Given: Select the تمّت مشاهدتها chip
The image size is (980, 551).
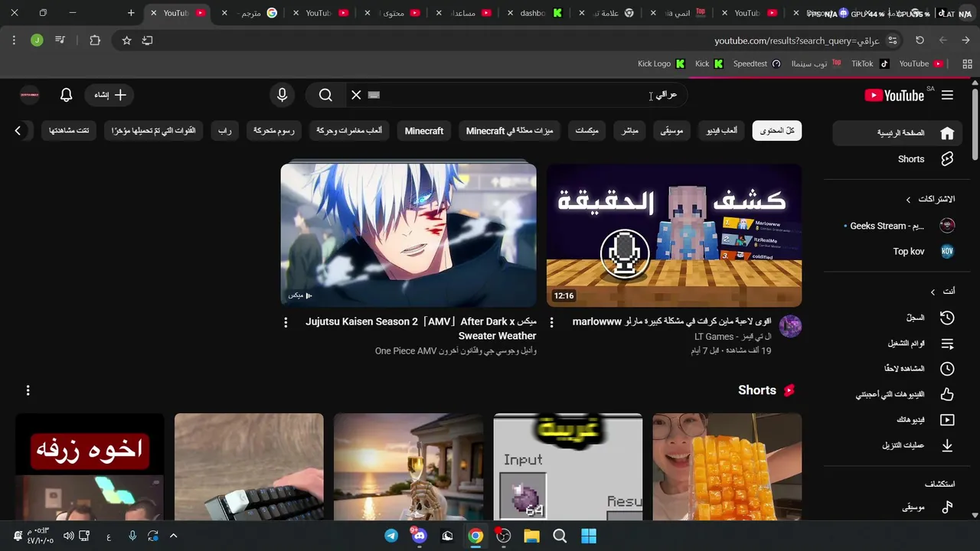Looking at the screenshot, I should pos(69,131).
